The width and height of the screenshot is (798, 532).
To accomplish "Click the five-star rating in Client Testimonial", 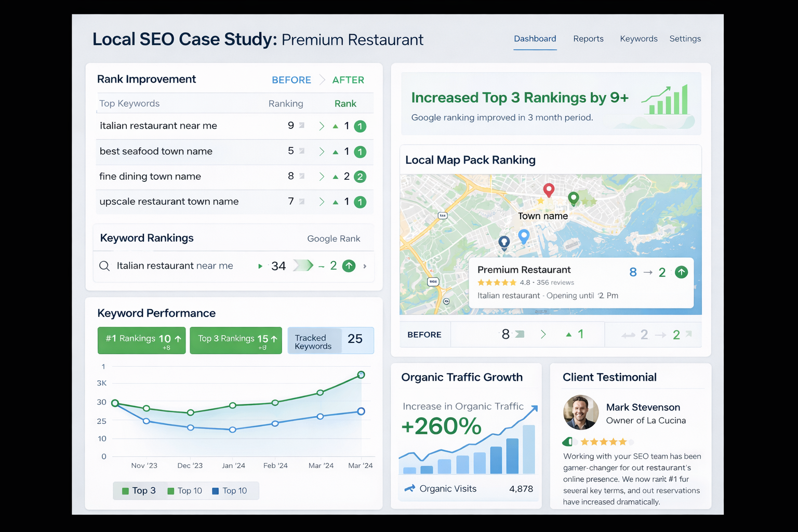I will tap(603, 442).
